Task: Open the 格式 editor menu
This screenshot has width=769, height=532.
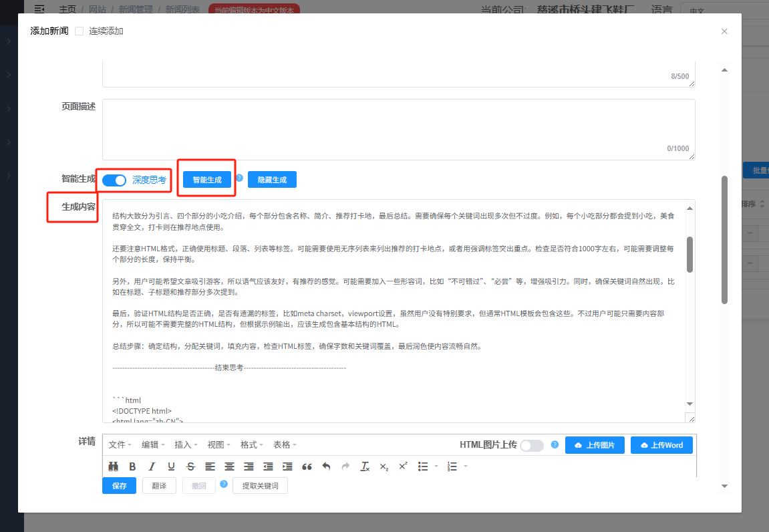Action: (x=252, y=444)
